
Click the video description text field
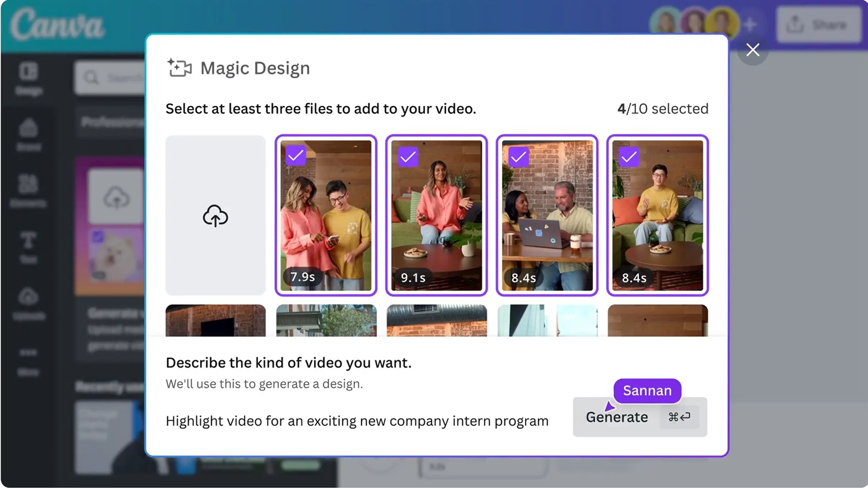click(x=357, y=421)
